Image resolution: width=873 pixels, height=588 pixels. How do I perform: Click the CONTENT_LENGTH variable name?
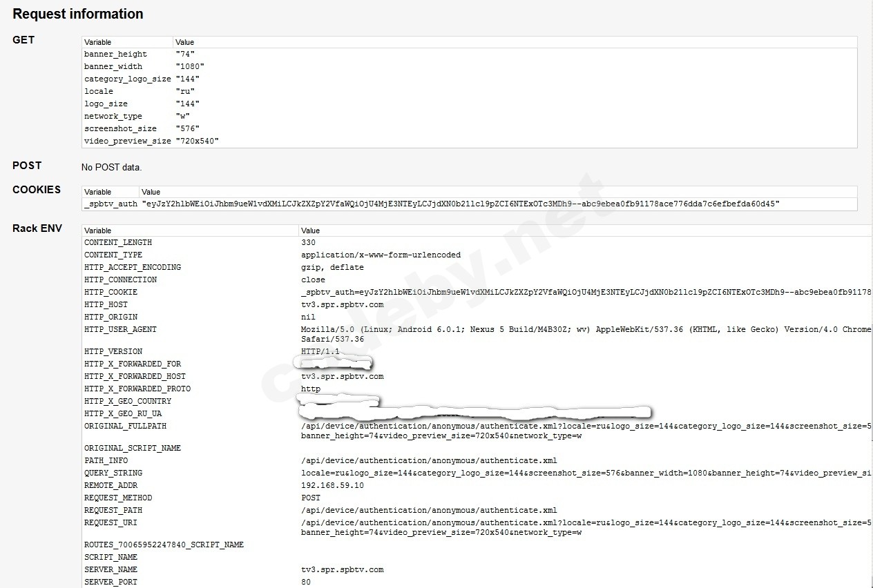pos(118,243)
